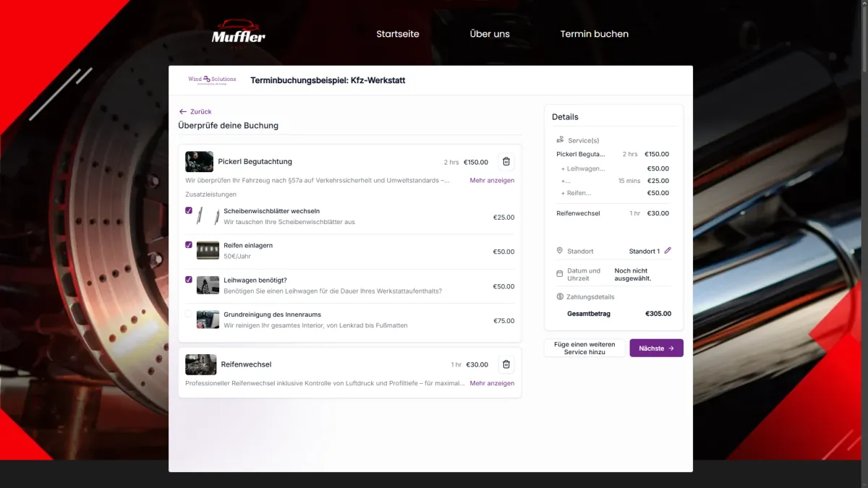Click the Leihwagen thumbnail image

point(208,285)
